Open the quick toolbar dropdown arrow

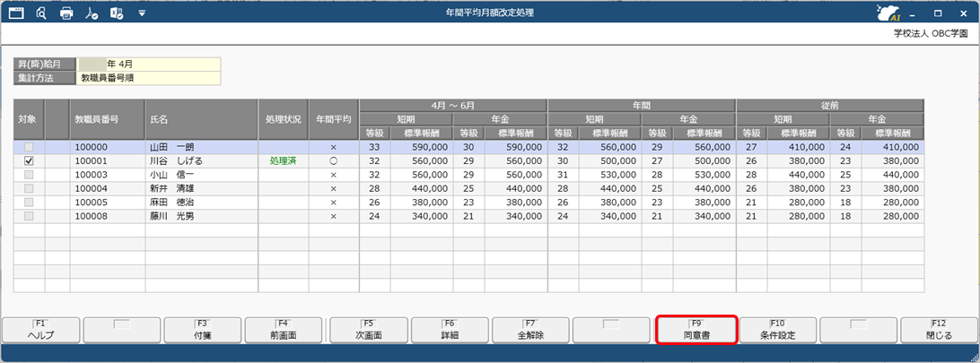142,13
